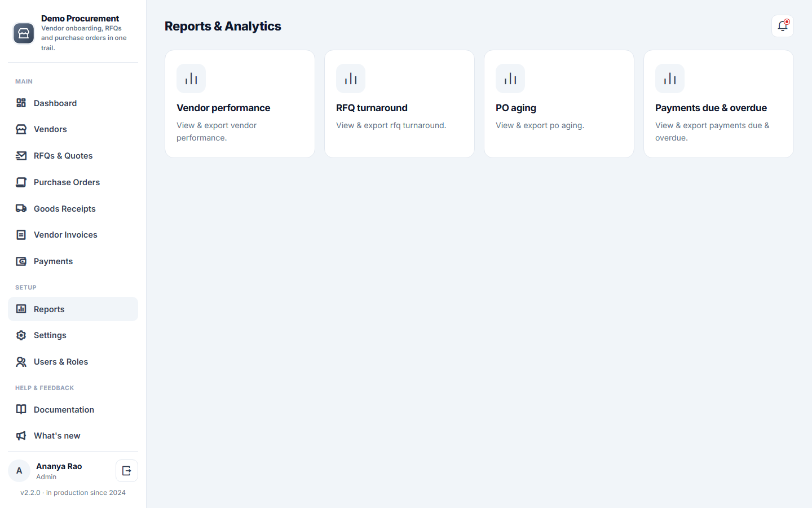Click the Demo Procurement app title
The image size is (812, 508).
pos(80,19)
